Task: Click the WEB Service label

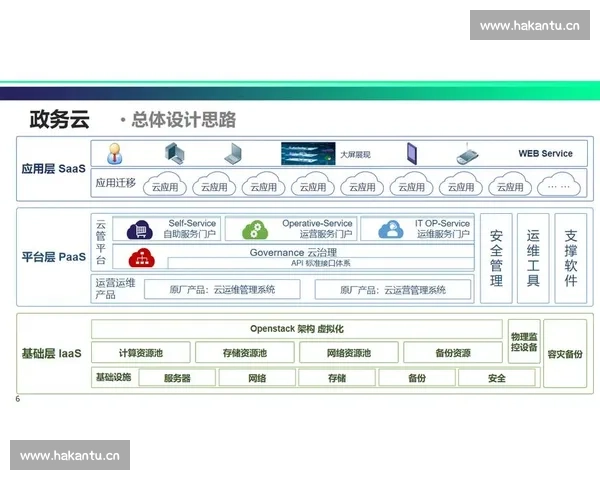Action: point(545,153)
